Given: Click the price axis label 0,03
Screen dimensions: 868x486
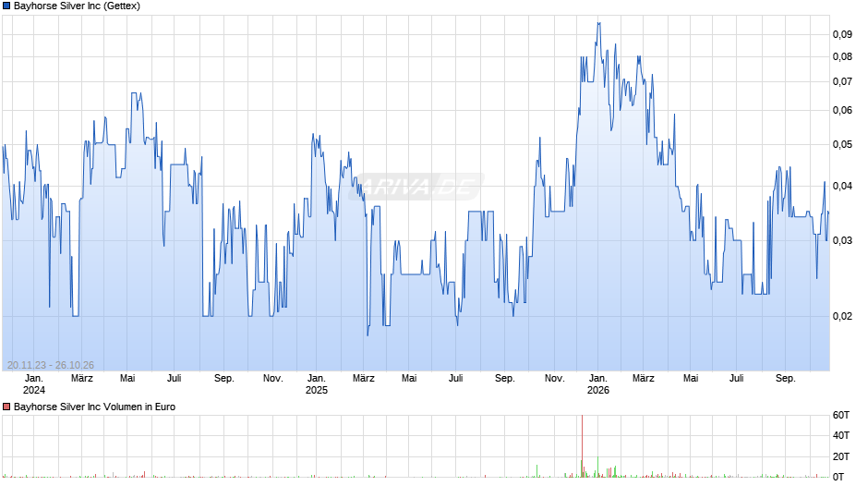Looking at the screenshot, I should coord(842,240).
